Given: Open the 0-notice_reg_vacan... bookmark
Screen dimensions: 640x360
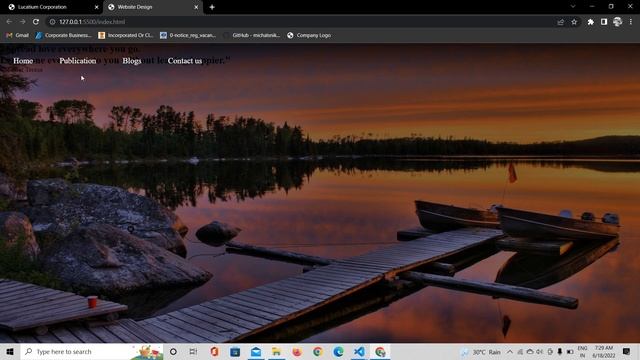Looking at the screenshot, I should coord(188,36).
